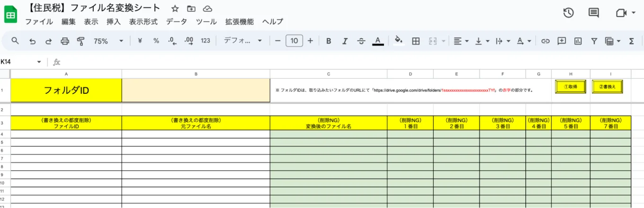Select the paint format tool

click(80, 41)
